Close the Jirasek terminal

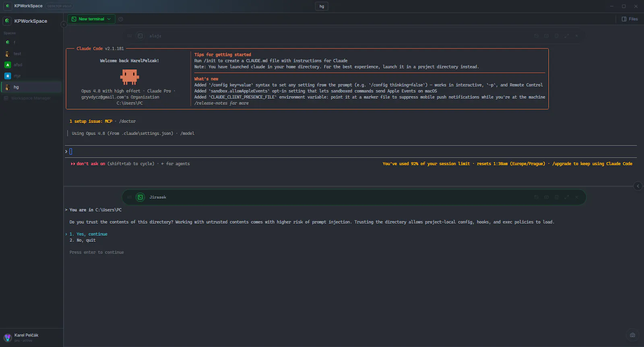pyautogui.click(x=577, y=197)
